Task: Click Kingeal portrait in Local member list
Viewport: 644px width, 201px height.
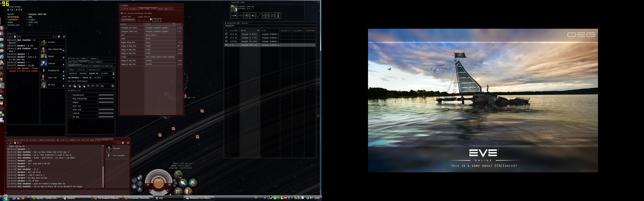Action: [x=44, y=56]
